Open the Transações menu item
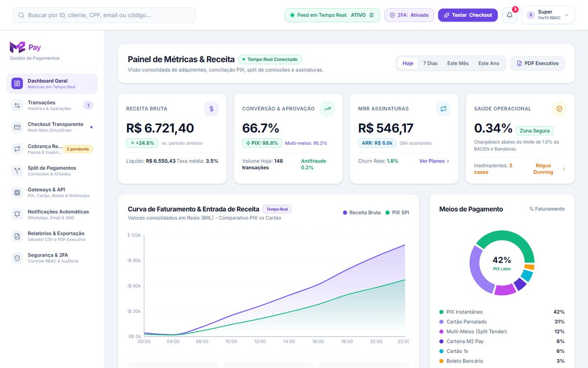Image resolution: width=588 pixels, height=368 pixels. click(52, 105)
